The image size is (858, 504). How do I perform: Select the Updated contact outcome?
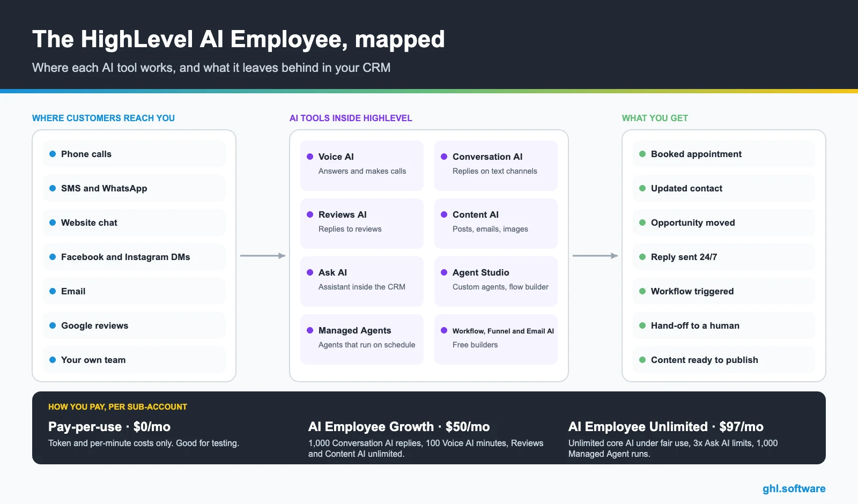click(724, 188)
